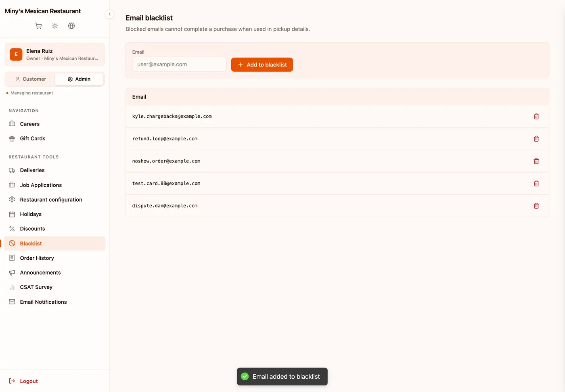
Task: Open Order History
Action: [x=54, y=258]
